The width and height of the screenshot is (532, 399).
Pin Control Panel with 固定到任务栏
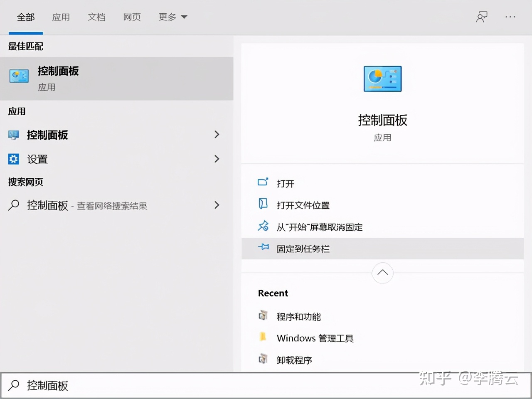pos(303,249)
